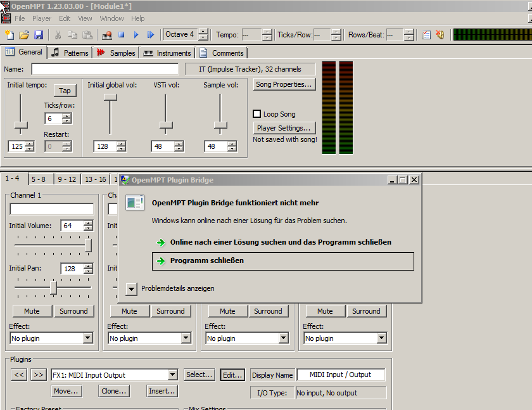This screenshot has height=410, width=532.
Task: Stop playback with the square icon
Action: (122, 35)
